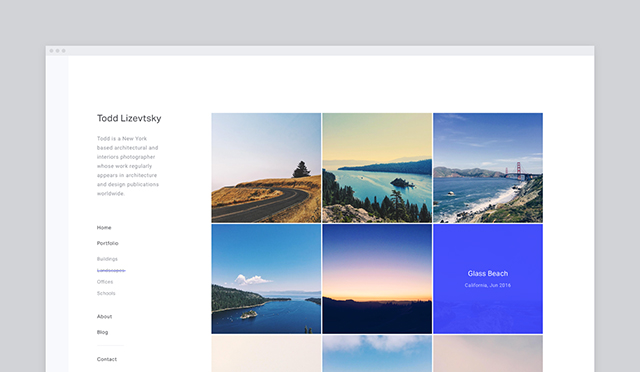This screenshot has width=640, height=372.
Task: Open the sunset gradient horizon photo
Action: click(377, 279)
